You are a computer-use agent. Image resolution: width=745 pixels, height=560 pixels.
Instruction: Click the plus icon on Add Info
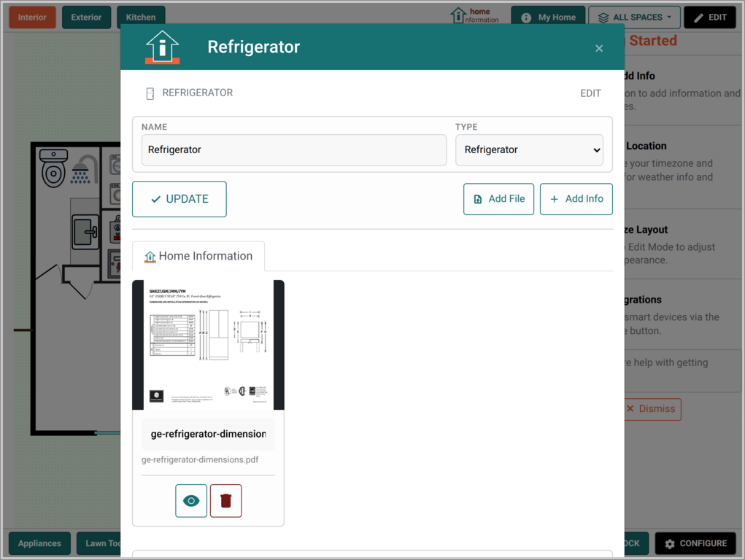tap(554, 200)
